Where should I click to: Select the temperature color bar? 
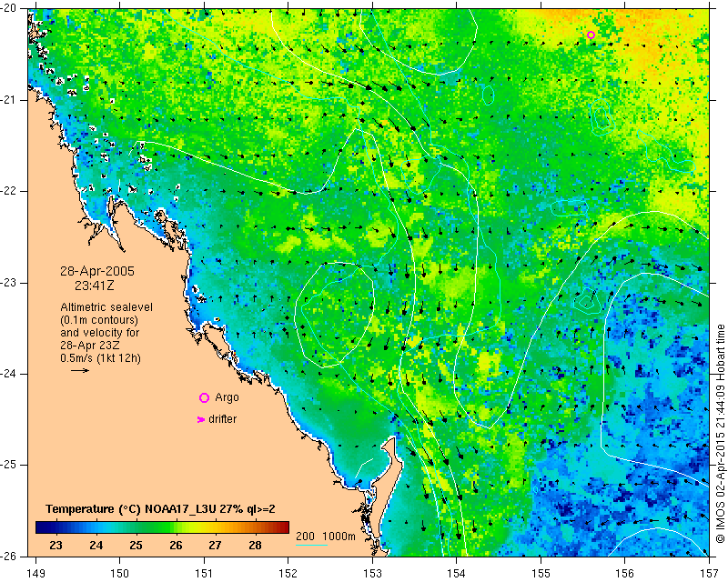[162, 527]
